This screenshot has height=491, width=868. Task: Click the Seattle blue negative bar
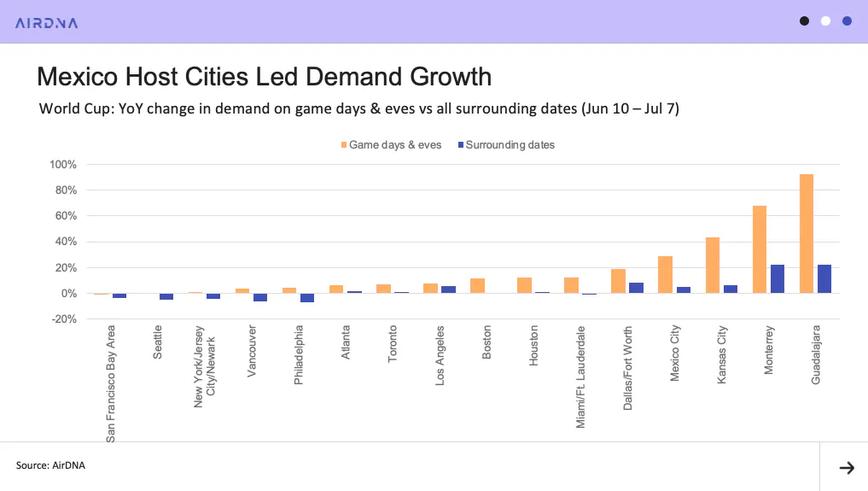tap(166, 296)
